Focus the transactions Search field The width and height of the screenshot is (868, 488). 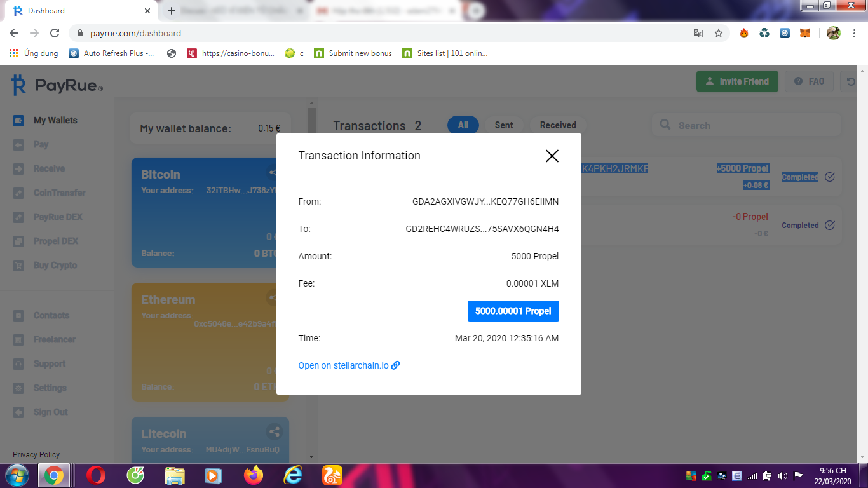pos(747,125)
